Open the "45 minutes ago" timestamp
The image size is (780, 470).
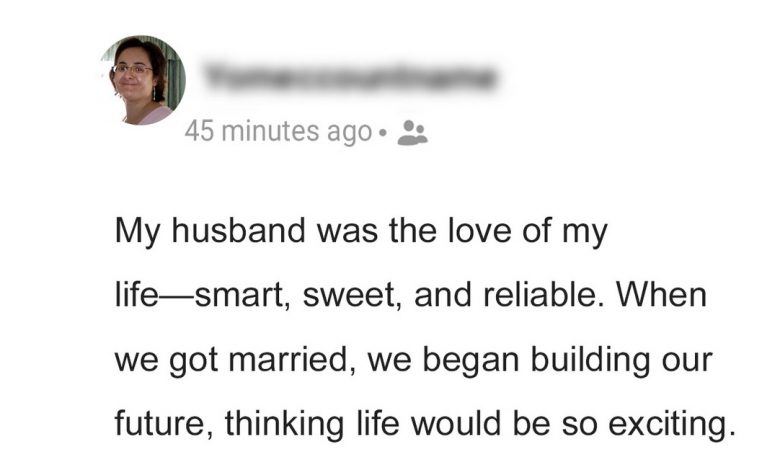point(278,133)
